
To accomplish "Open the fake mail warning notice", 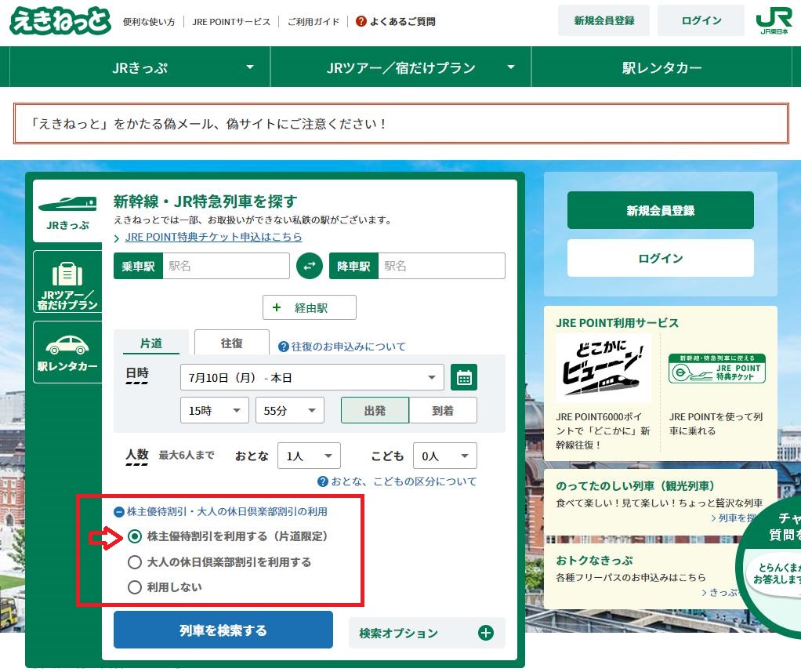I will pyautogui.click(x=401, y=124).
